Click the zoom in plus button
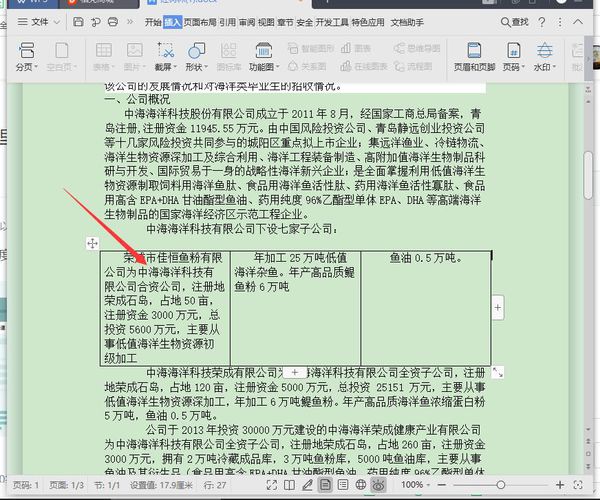Screen dimensions: 600x500 [560, 485]
